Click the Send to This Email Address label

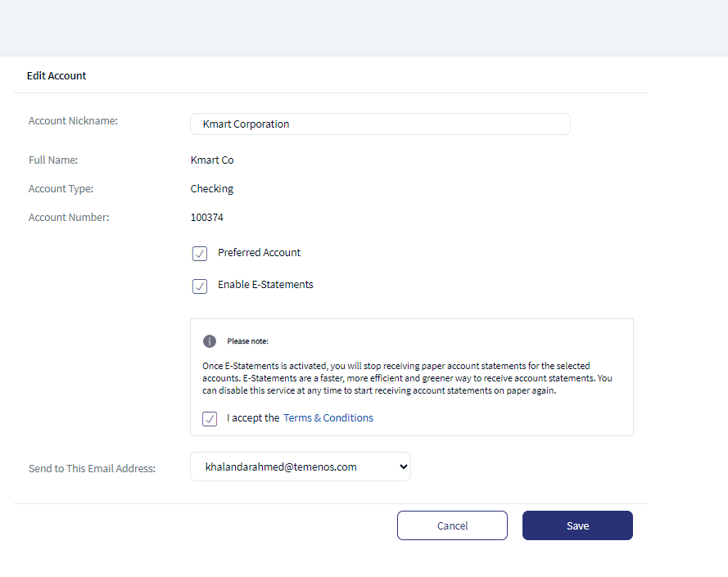[x=92, y=468]
